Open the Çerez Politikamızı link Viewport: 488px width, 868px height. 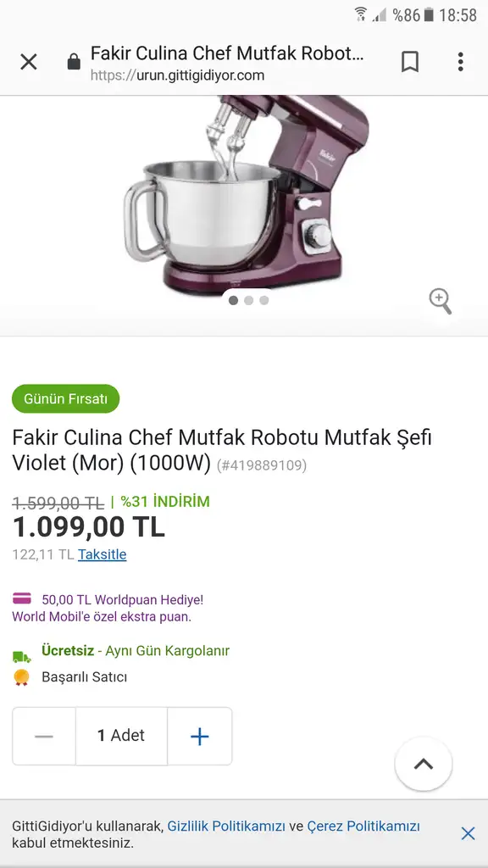point(363,826)
